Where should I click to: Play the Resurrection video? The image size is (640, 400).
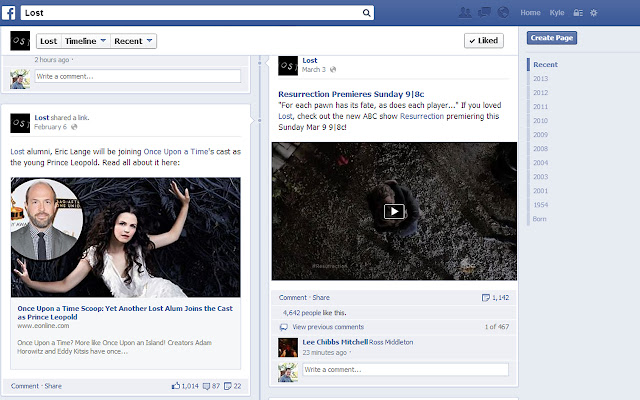tap(394, 211)
